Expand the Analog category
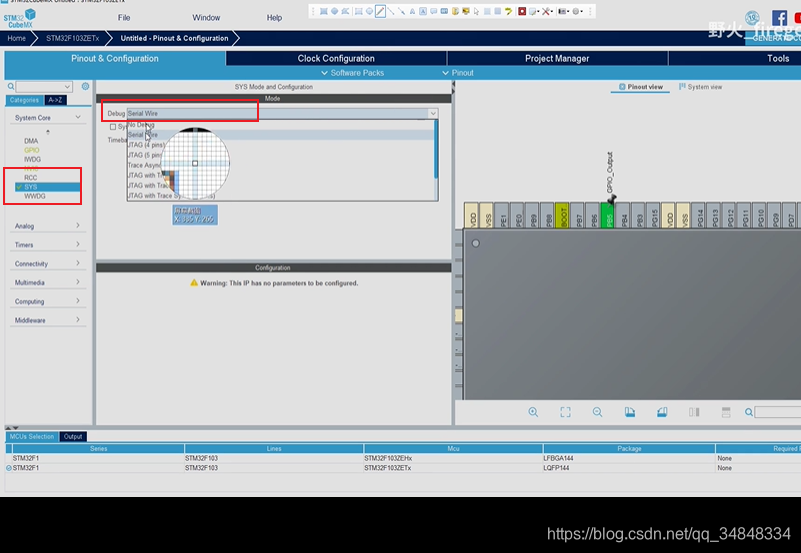The image size is (801, 553). (x=78, y=225)
